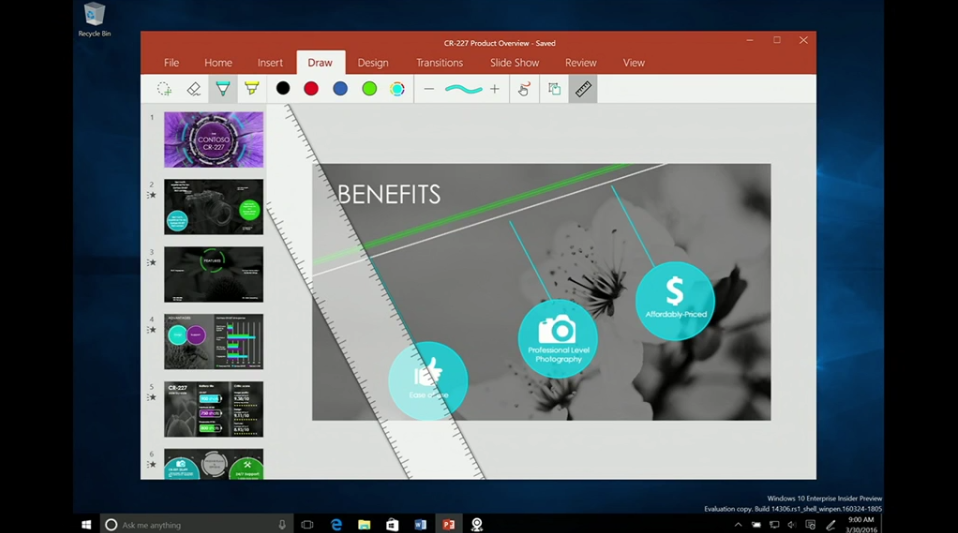Toggle the Ruler tool

click(x=583, y=89)
